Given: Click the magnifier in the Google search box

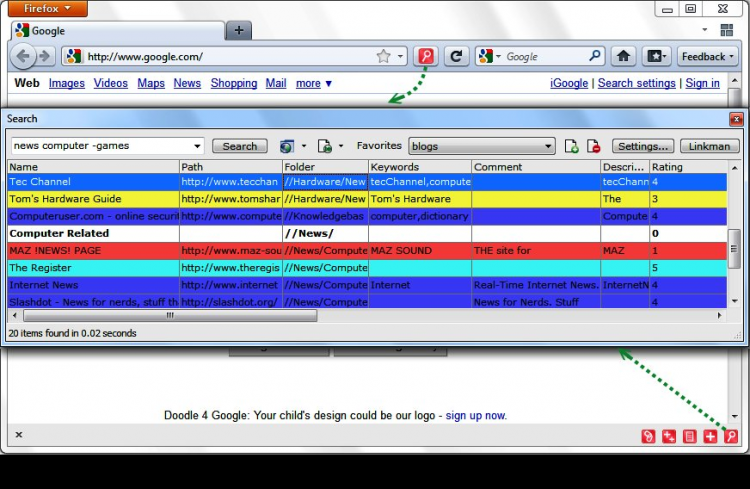Looking at the screenshot, I should [x=595, y=56].
